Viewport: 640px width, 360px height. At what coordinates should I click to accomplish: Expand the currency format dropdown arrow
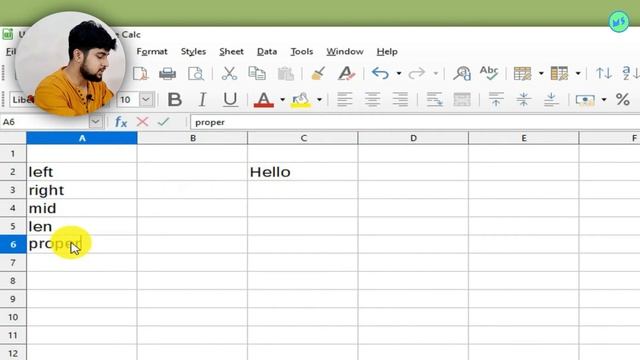604,100
